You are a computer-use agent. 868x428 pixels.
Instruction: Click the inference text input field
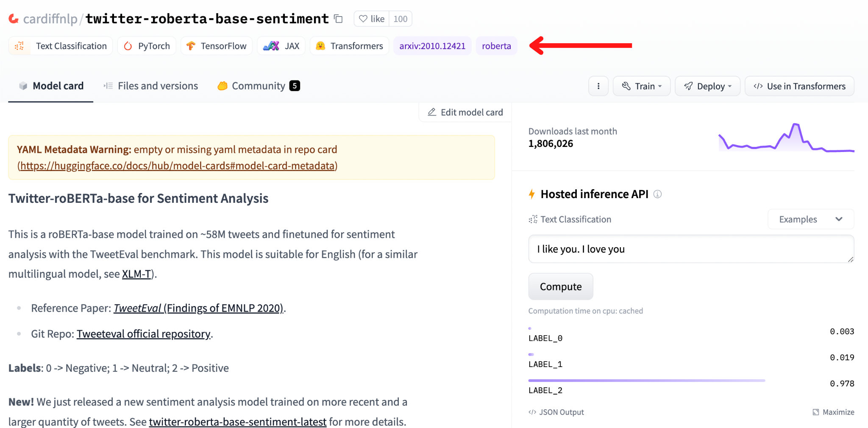tap(691, 249)
